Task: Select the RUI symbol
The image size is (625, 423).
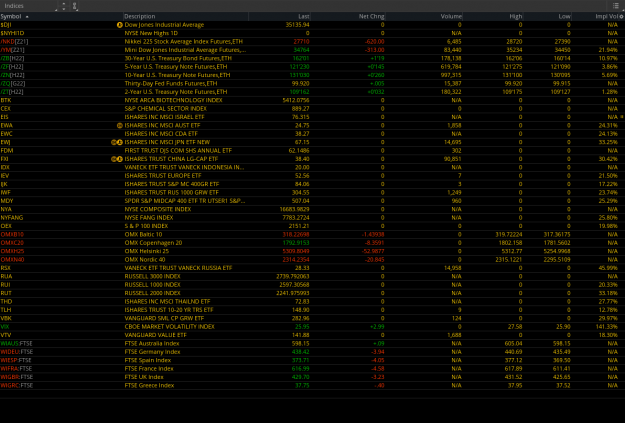Action: (6, 285)
